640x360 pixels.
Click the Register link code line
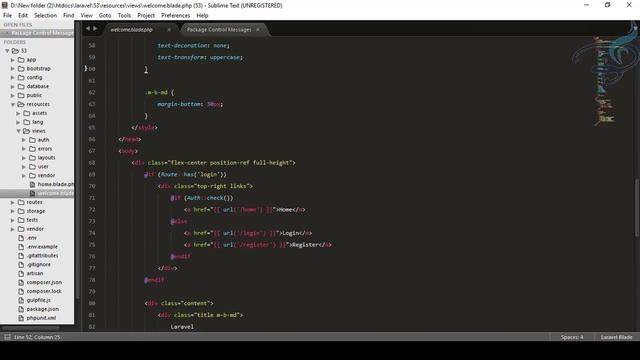258,245
